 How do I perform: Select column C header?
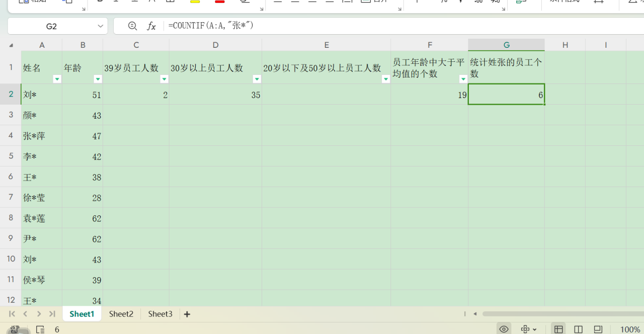click(136, 45)
